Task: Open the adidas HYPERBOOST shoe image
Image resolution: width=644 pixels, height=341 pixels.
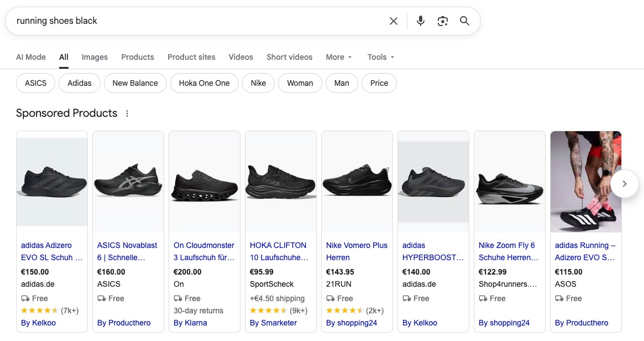Action: coord(433,182)
